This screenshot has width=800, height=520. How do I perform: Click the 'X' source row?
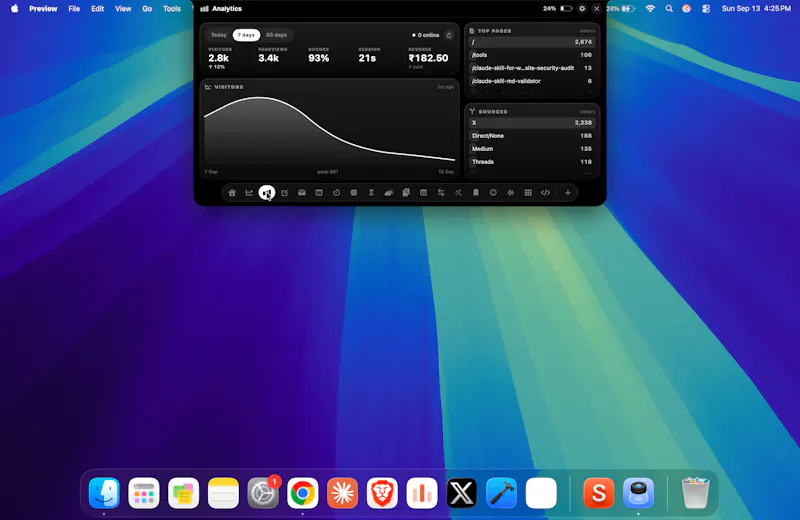coord(532,123)
